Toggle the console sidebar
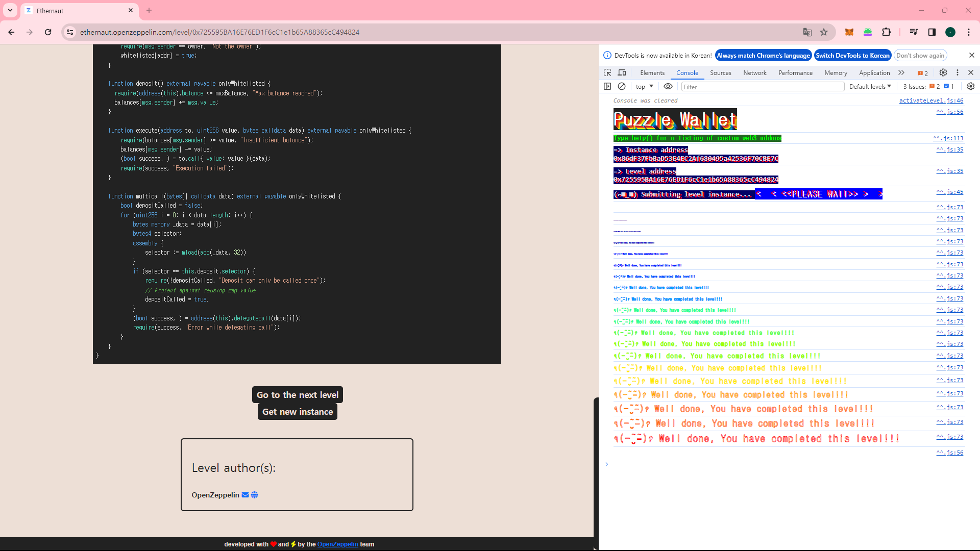 tap(607, 87)
